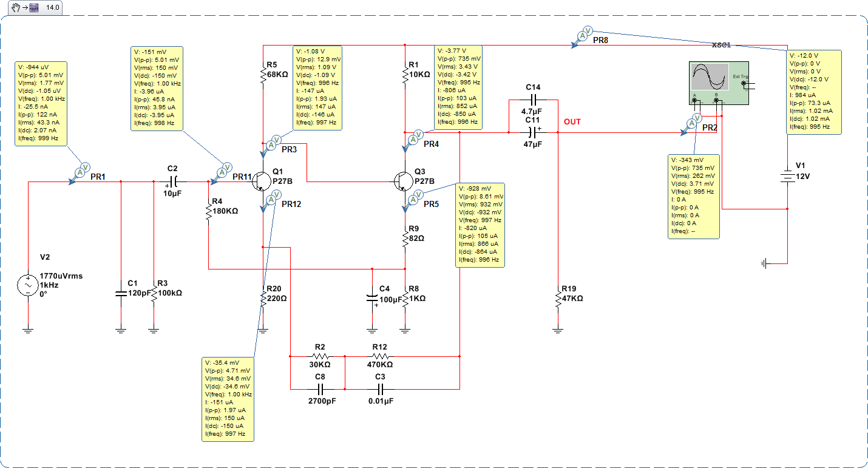Click the PR11 probe readout box
The image size is (868, 468).
(x=156, y=88)
